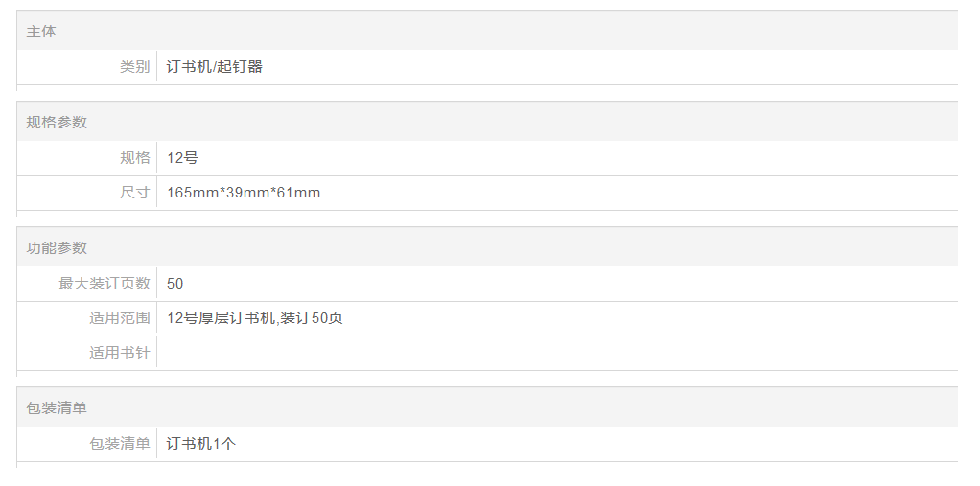This screenshot has width=980, height=486.
Task: Click the 最大装订页数 label
Action: pos(105,284)
